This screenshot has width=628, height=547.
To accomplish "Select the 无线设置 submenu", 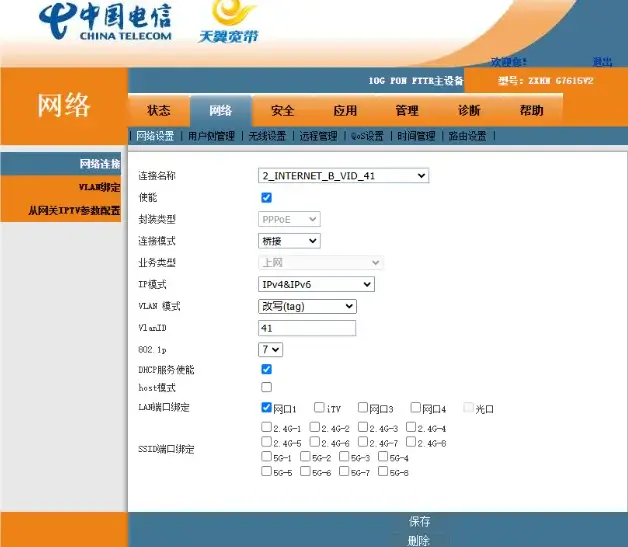I will point(268,136).
